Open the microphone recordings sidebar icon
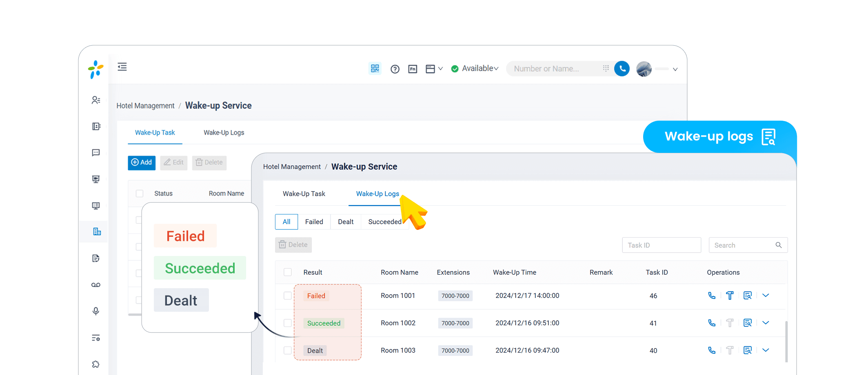The image size is (868, 375). [96, 311]
